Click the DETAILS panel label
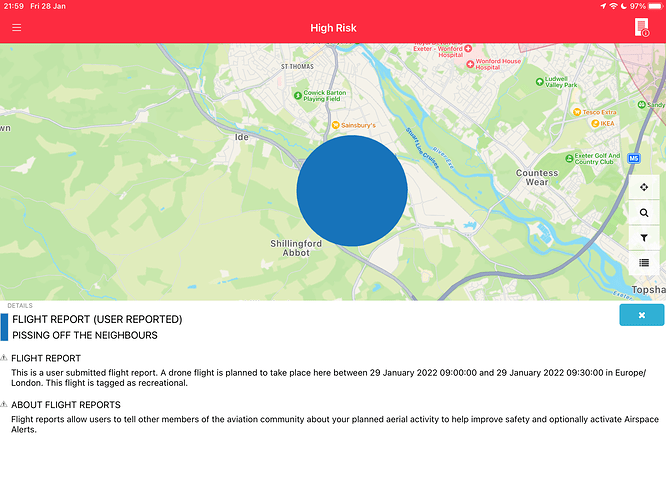This screenshot has width=666, height=500. pos(20,305)
